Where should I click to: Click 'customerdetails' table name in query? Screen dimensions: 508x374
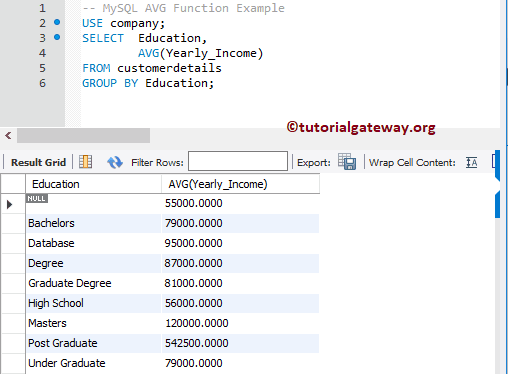click(169, 68)
